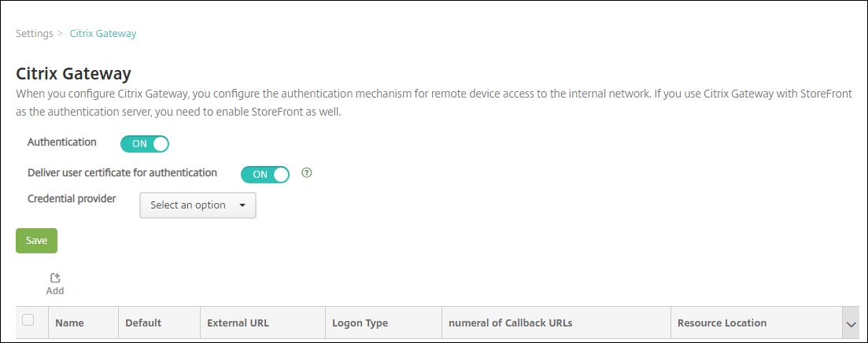868x343 pixels.
Task: Toggle the Authentication switch off
Action: click(x=145, y=144)
